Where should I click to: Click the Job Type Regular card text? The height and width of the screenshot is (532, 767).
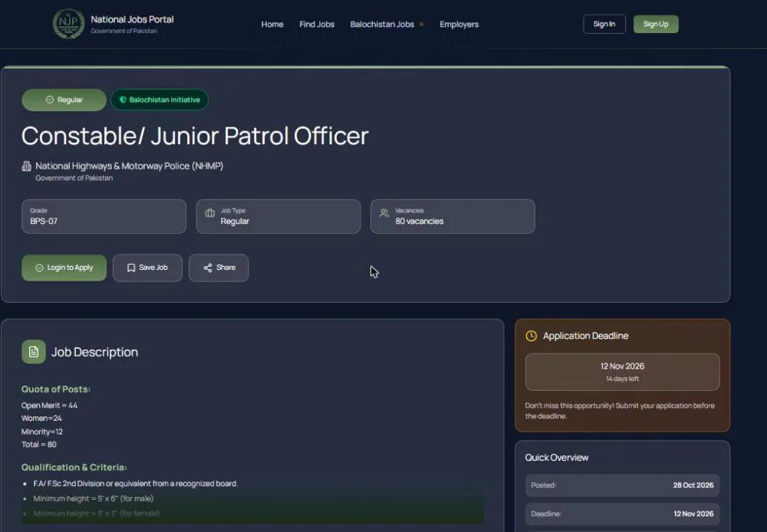(235, 221)
